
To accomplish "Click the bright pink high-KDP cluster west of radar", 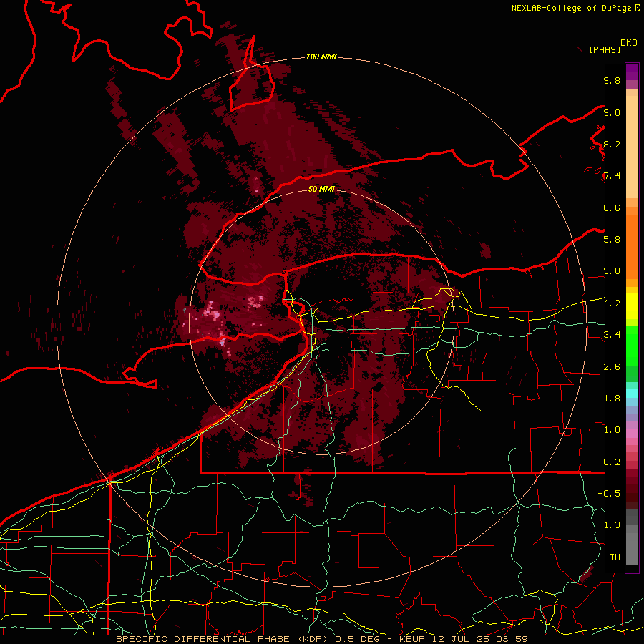I will pos(213,312).
